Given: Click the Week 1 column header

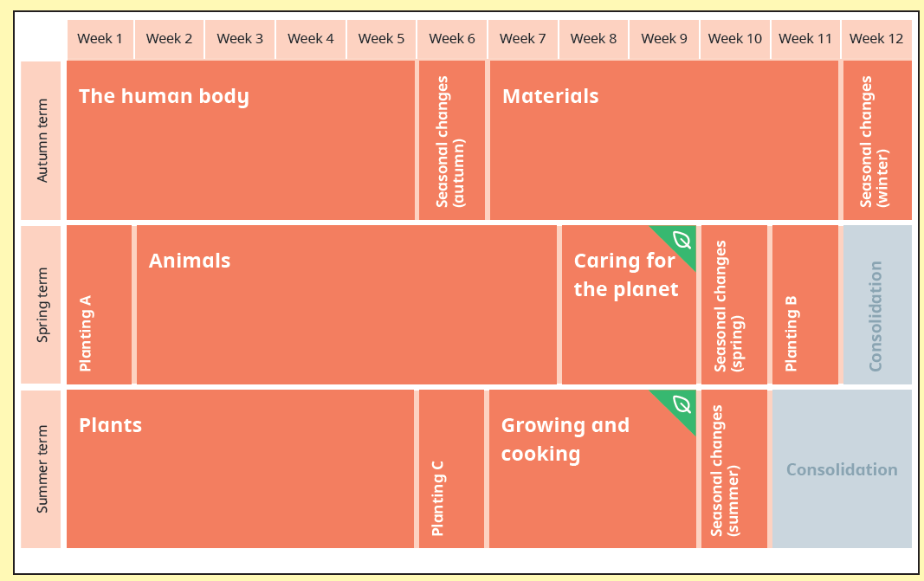Looking at the screenshot, I should click(x=100, y=39).
